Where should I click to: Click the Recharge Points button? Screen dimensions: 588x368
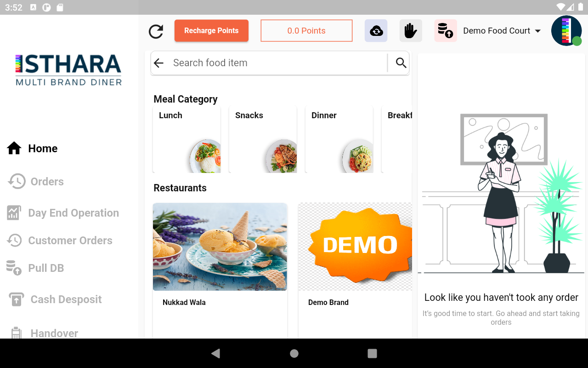point(211,31)
